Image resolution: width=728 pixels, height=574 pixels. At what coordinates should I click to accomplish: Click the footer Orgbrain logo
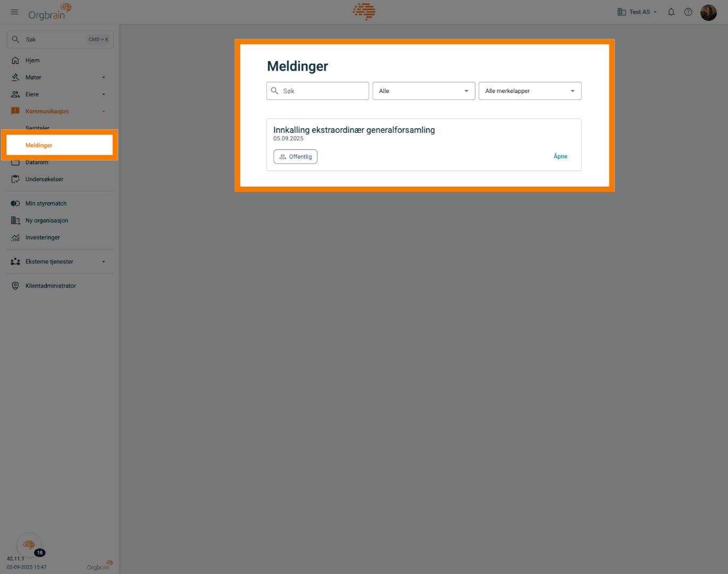[100, 565]
